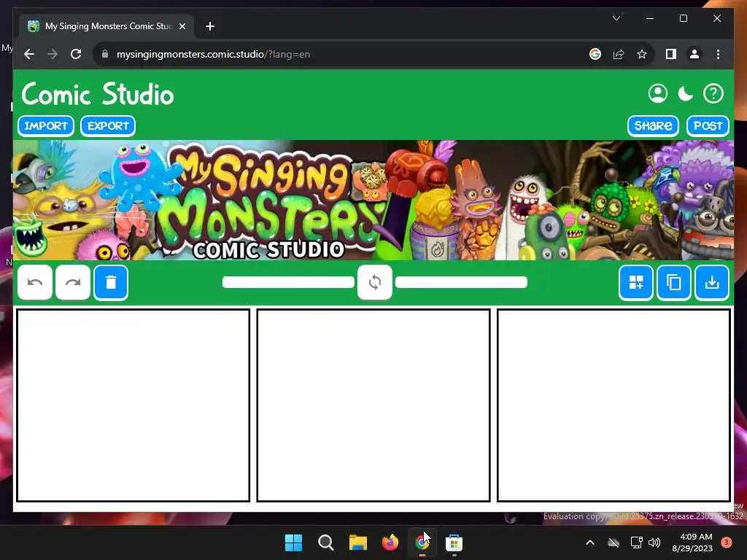
Task: Open volume control in tray
Action: click(x=654, y=542)
